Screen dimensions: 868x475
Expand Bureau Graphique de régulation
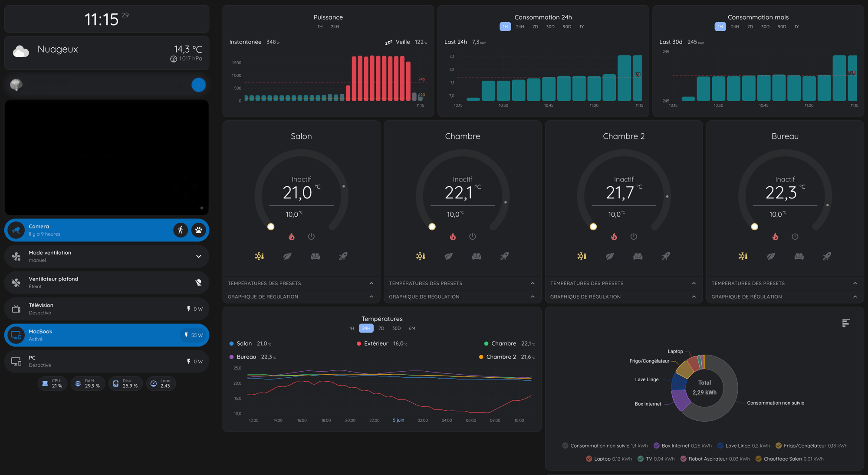pyautogui.click(x=785, y=297)
